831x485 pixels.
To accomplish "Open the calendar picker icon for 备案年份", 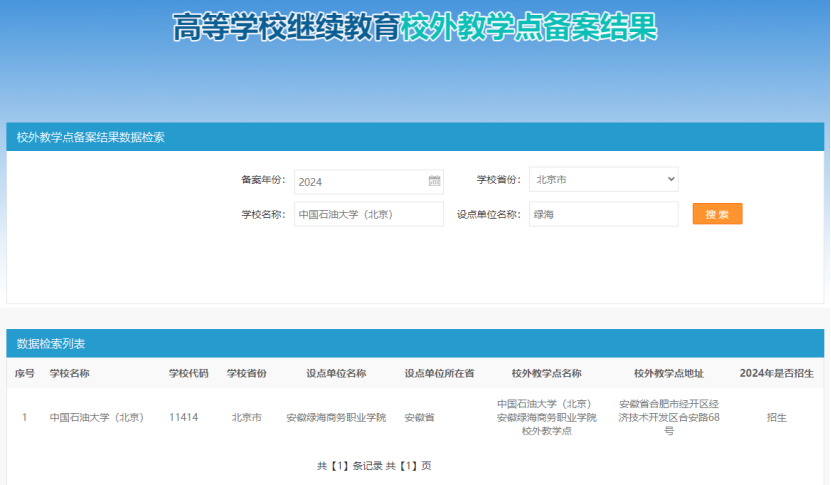I will [x=434, y=181].
